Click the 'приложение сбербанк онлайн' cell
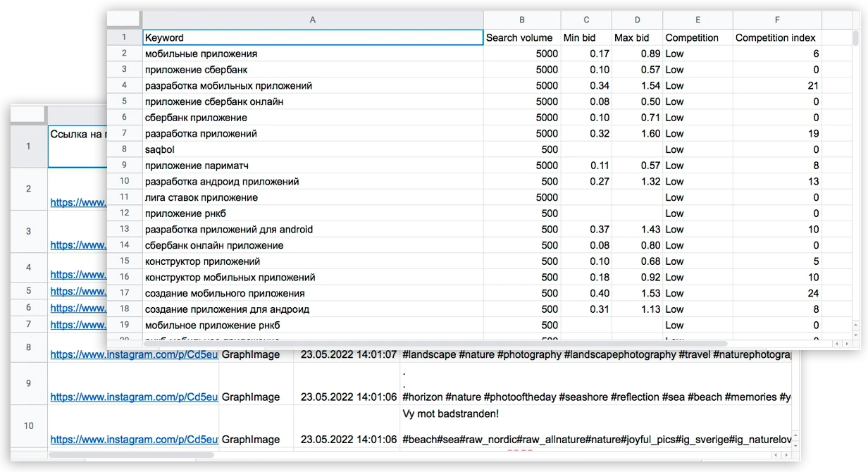Viewport: 868px width, 472px height. click(313, 102)
